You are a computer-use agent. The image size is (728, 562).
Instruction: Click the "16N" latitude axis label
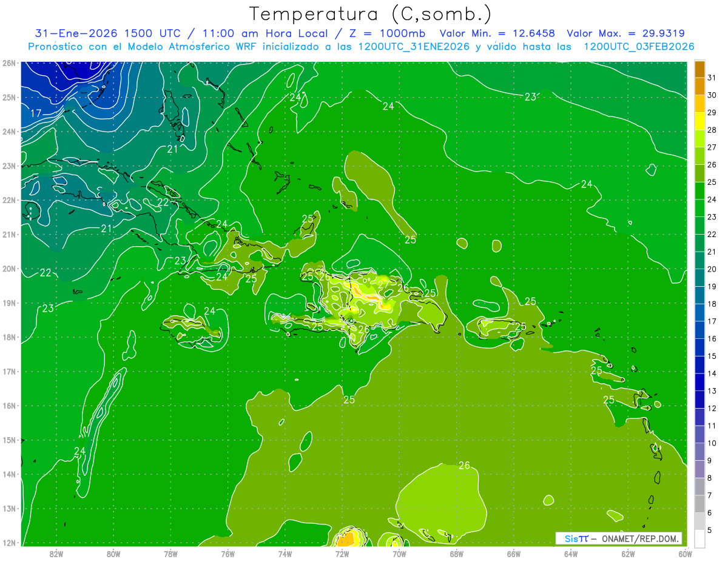pyautogui.click(x=8, y=406)
